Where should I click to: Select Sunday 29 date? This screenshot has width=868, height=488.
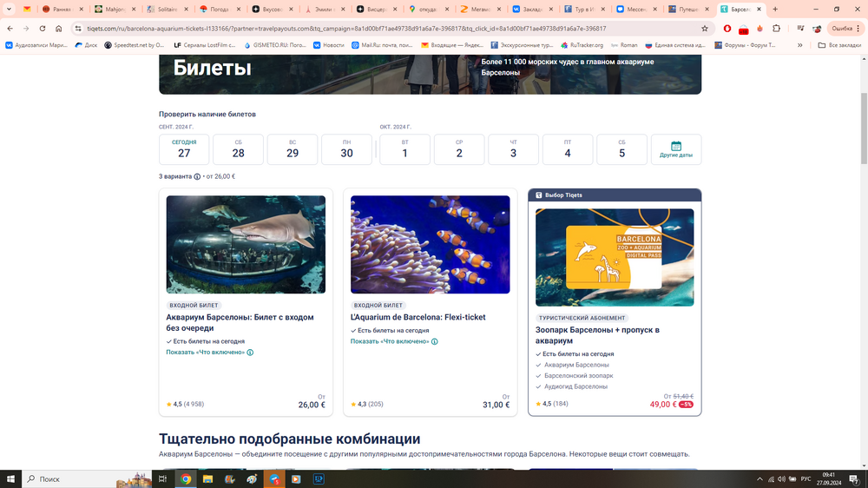[293, 149]
